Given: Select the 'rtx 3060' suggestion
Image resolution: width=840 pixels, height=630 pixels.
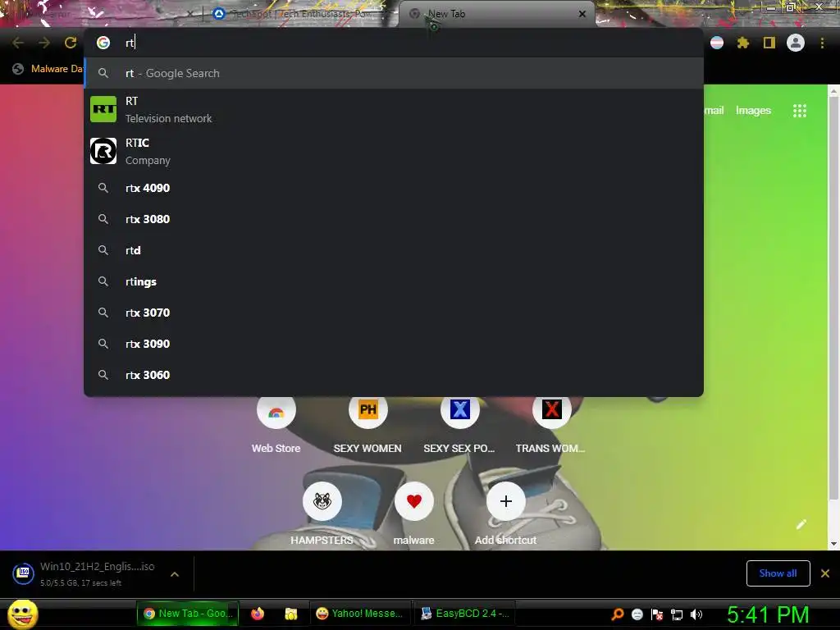Looking at the screenshot, I should pos(393,374).
